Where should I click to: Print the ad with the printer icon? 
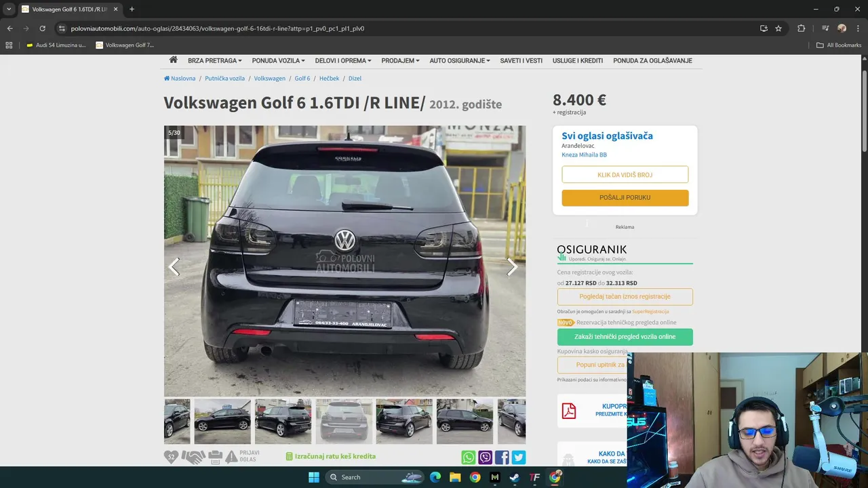216,457
